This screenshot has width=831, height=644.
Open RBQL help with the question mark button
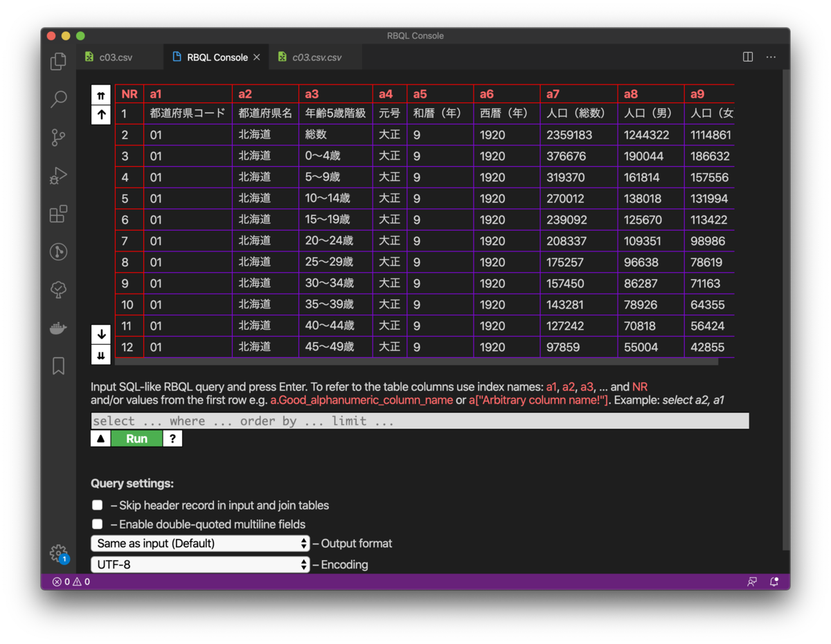tap(172, 438)
